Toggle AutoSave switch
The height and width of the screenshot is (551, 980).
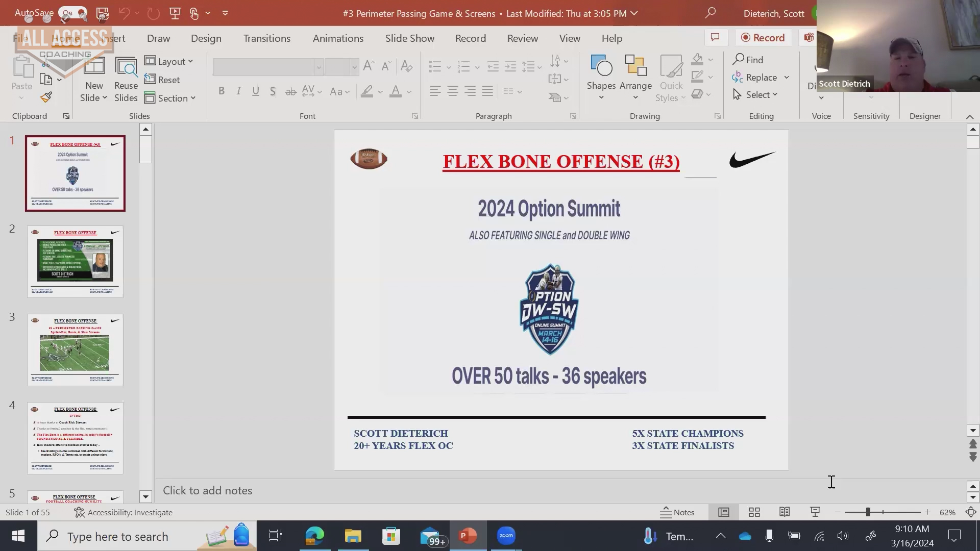[x=73, y=13]
